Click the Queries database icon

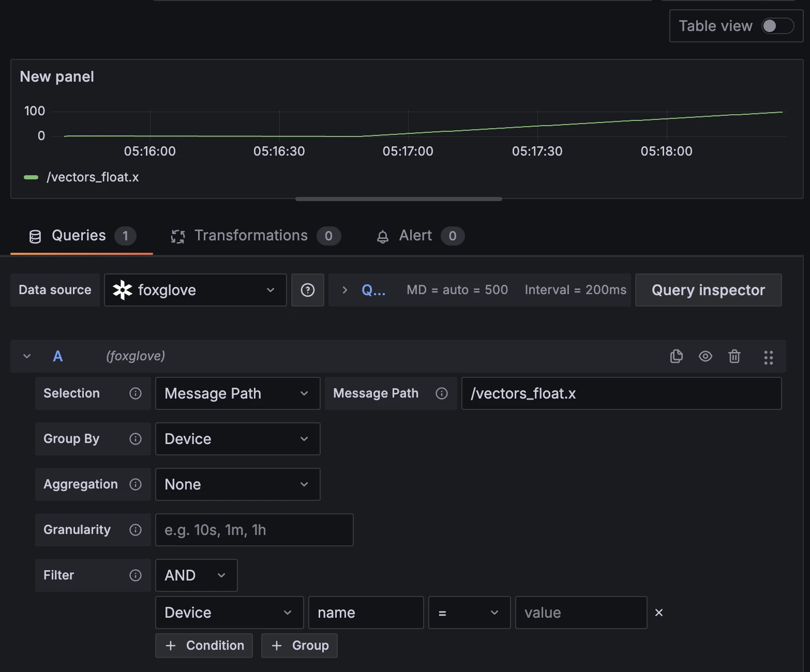pyautogui.click(x=35, y=237)
